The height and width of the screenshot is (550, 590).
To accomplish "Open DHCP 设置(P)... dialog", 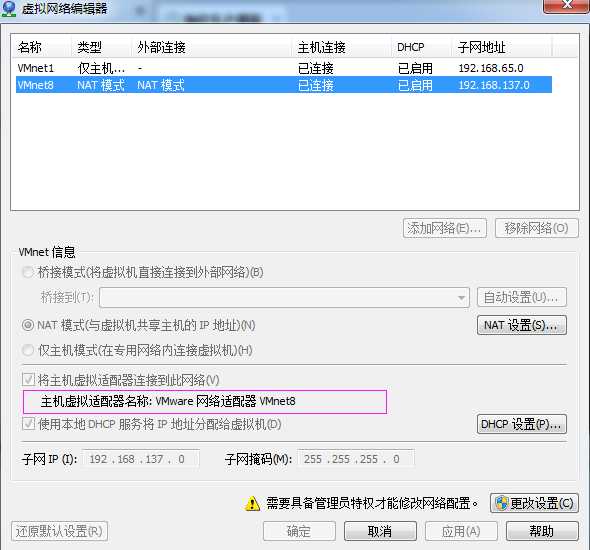I will (522, 424).
